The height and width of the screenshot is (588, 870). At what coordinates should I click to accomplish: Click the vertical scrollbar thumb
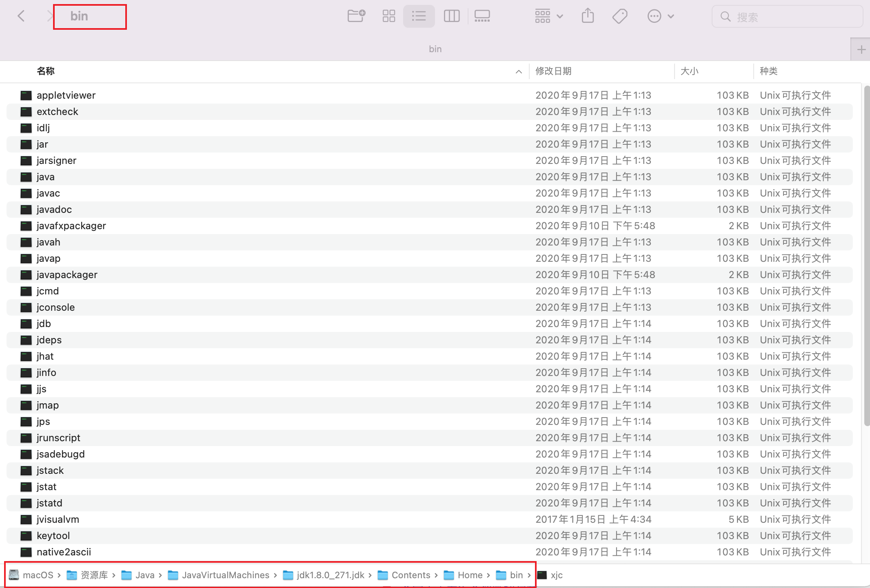coord(867,256)
